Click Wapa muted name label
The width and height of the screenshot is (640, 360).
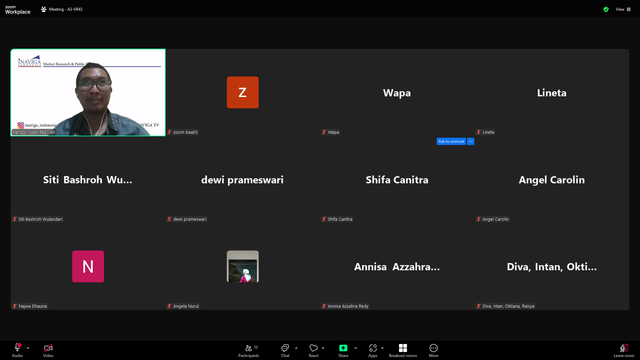[x=331, y=132]
